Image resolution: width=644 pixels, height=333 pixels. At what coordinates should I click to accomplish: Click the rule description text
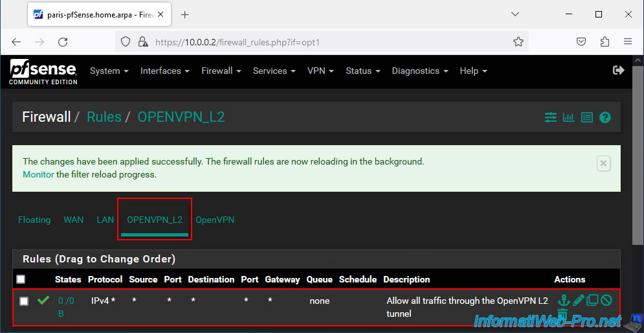click(467, 307)
